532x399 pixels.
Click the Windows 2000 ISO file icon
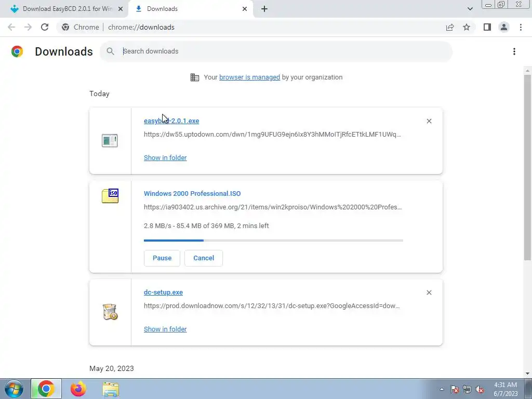(110, 196)
